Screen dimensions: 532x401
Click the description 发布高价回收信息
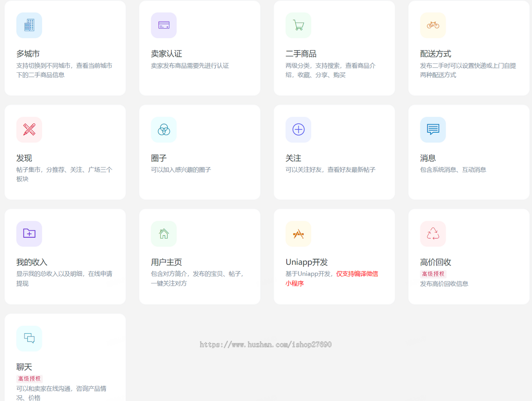444,283
